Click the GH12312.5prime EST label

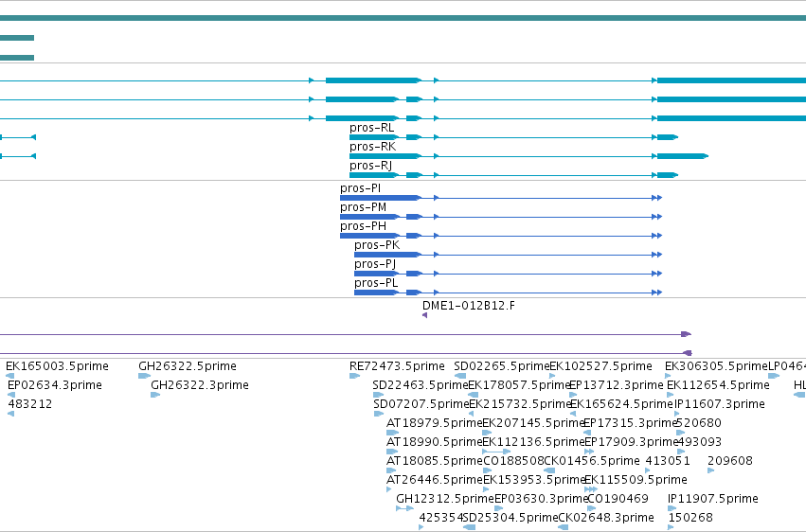click(x=444, y=500)
